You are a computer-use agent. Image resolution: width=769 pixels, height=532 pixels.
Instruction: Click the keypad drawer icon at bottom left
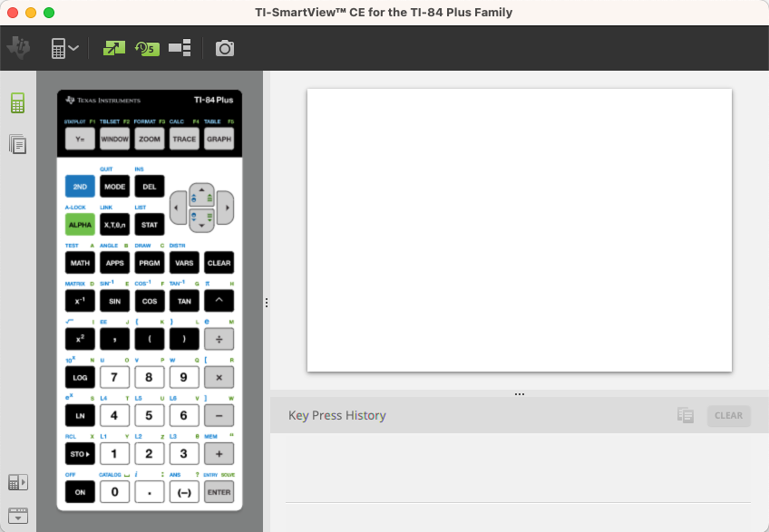click(x=18, y=516)
